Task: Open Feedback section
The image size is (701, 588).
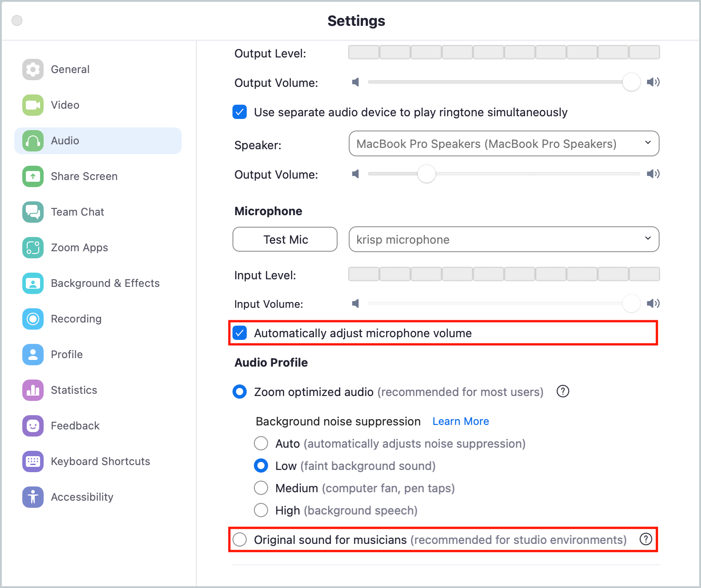Action: tap(98, 426)
